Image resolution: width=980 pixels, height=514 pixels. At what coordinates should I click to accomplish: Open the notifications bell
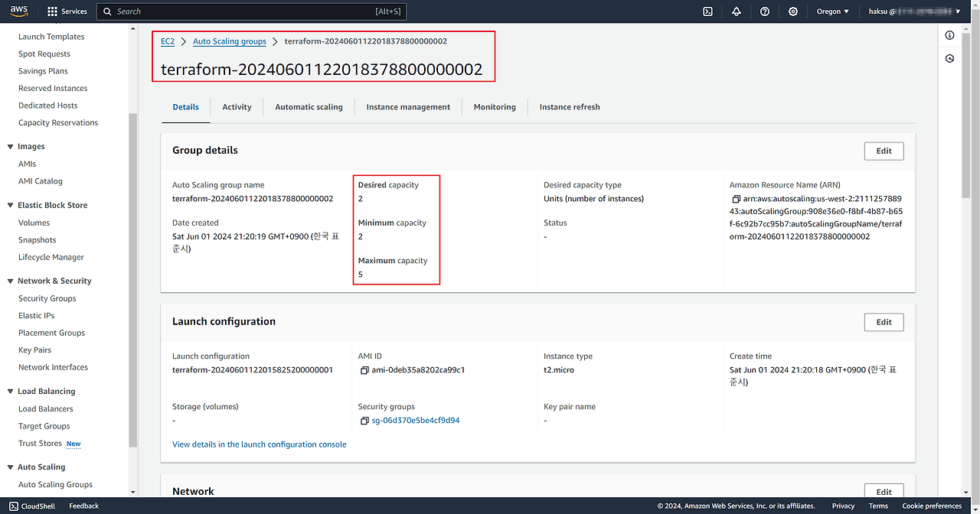[737, 11]
